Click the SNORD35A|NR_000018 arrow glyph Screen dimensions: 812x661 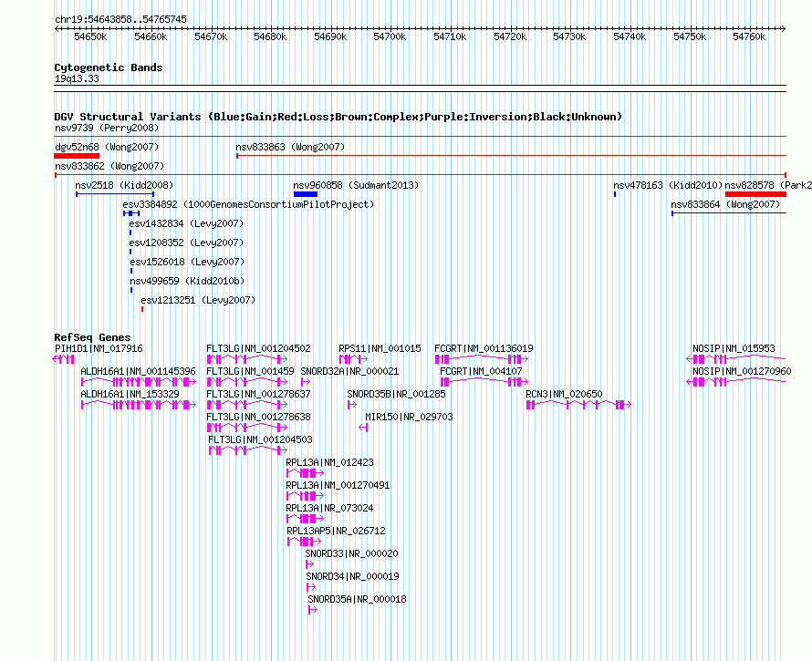point(313,610)
